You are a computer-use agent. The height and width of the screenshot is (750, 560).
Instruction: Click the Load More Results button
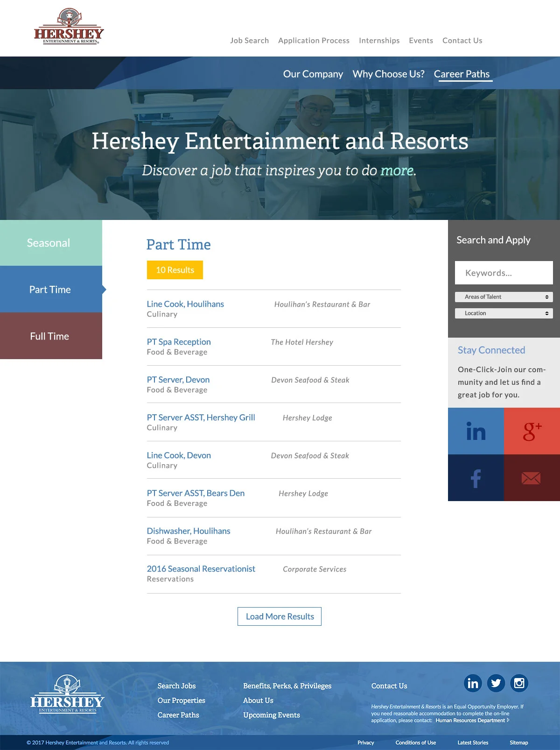[280, 616]
